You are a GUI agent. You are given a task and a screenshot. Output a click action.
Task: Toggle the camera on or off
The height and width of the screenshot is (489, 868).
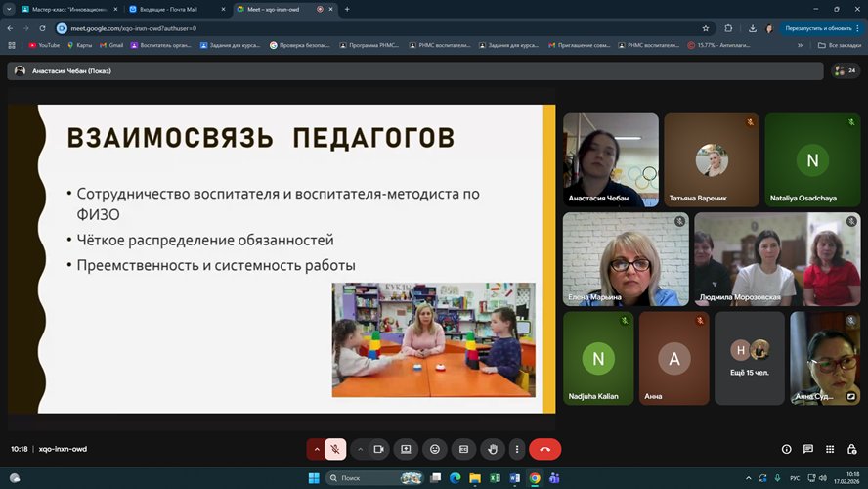(x=378, y=449)
